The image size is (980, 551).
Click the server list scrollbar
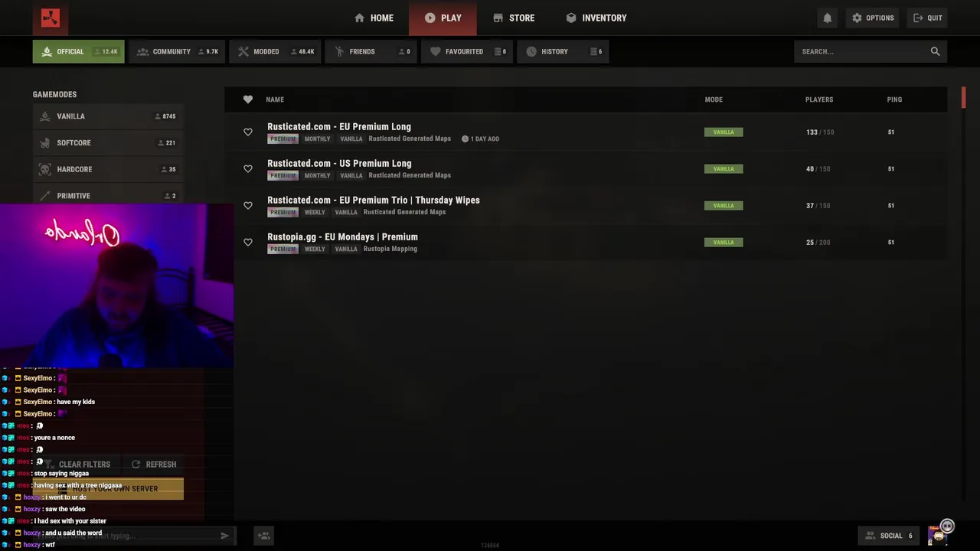[963, 98]
